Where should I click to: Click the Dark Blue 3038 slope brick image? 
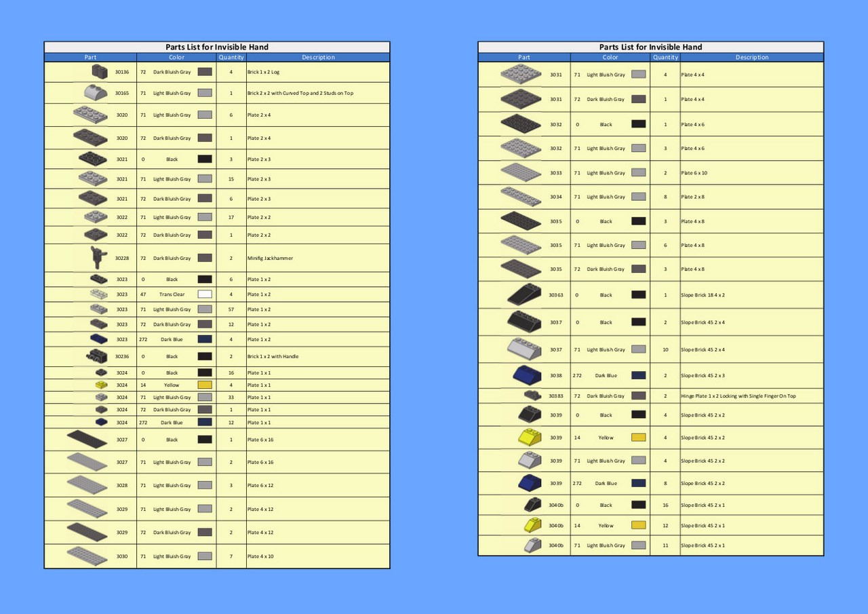point(527,375)
